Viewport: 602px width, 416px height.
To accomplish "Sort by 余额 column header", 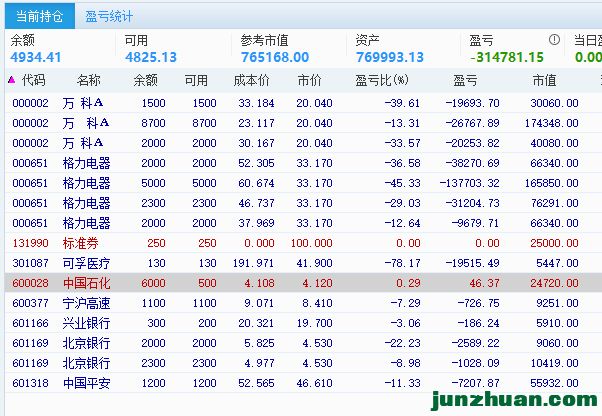I will tap(146, 80).
